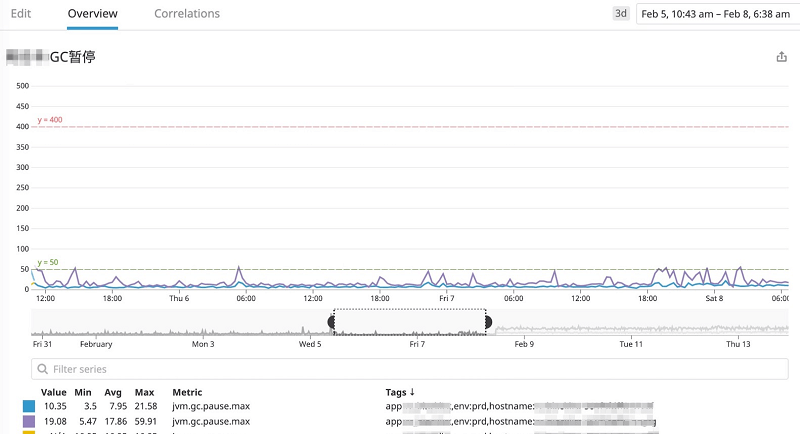The image size is (800, 434).
Task: Sort series by the Avg column header
Action: click(x=116, y=392)
